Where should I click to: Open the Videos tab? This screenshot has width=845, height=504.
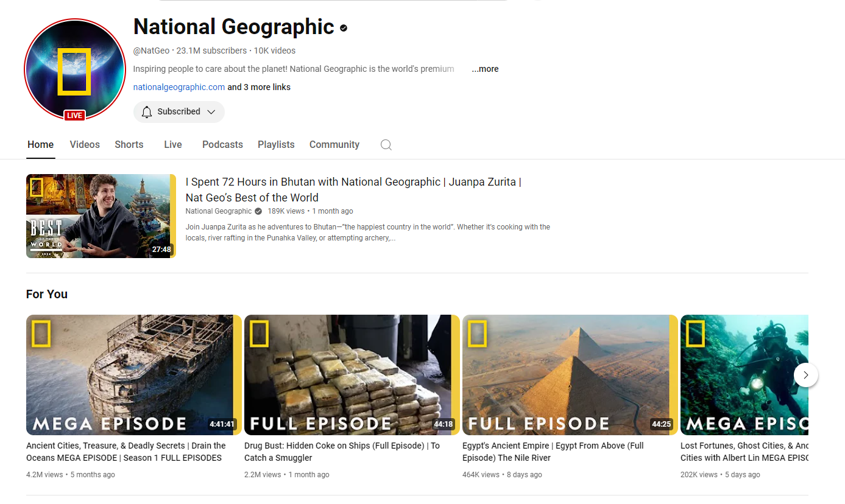pyautogui.click(x=85, y=145)
